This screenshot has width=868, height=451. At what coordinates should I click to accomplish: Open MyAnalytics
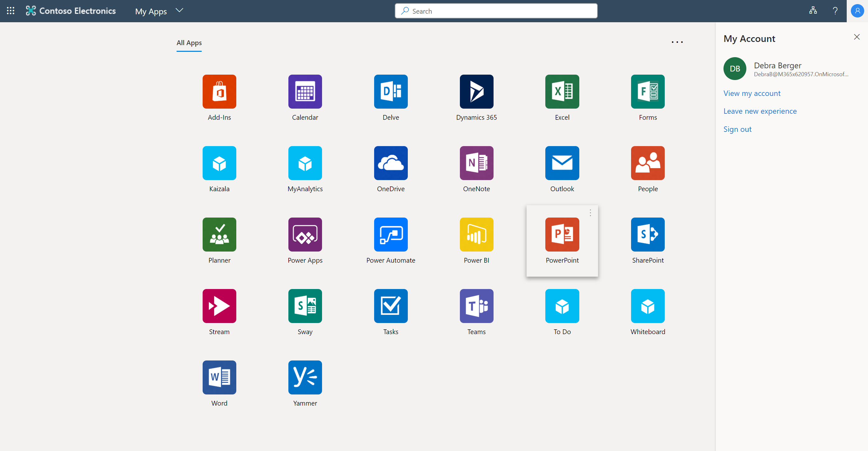tap(305, 163)
